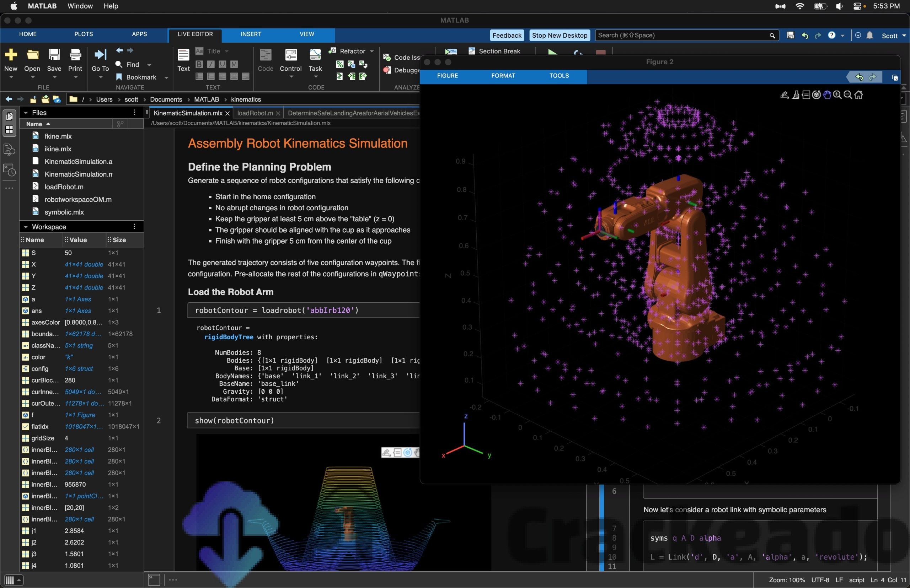
Task: Toggle the bulleted list button
Action: [199, 76]
